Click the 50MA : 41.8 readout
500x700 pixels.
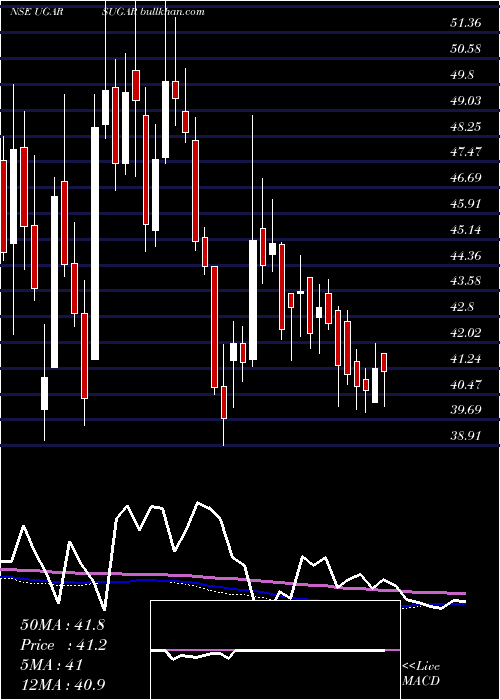(62, 625)
